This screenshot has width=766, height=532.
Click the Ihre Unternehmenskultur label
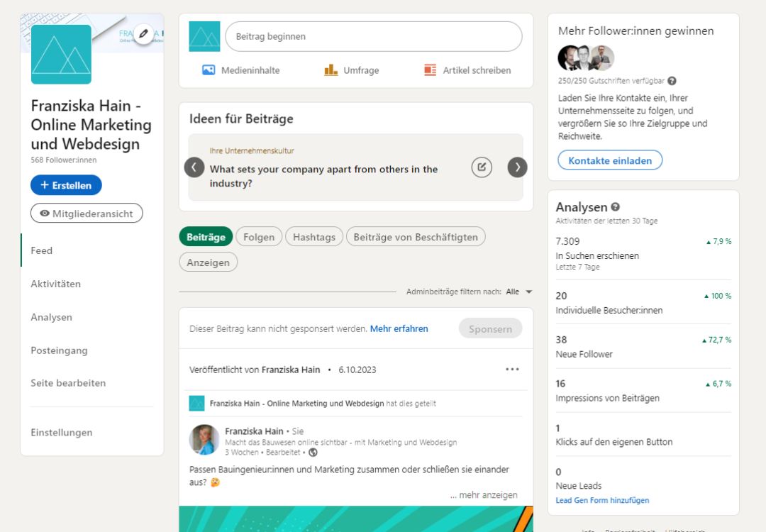(252, 151)
